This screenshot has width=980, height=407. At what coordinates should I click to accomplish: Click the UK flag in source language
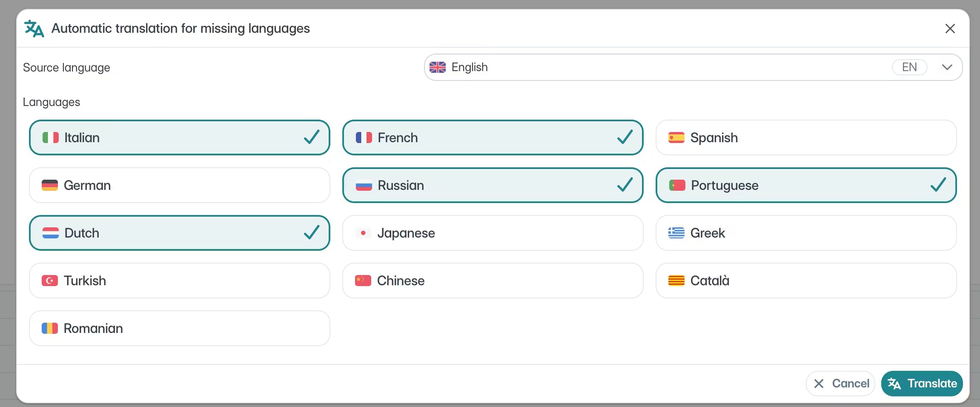click(x=437, y=67)
